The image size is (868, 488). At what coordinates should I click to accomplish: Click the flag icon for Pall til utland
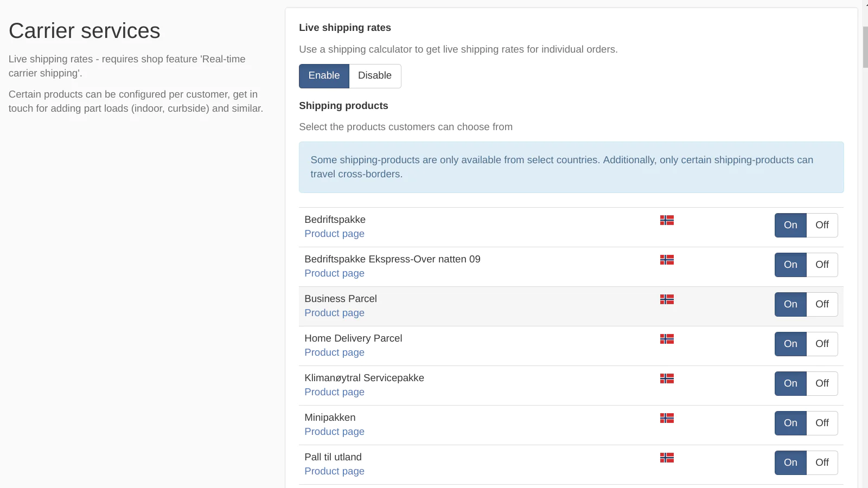[667, 458]
